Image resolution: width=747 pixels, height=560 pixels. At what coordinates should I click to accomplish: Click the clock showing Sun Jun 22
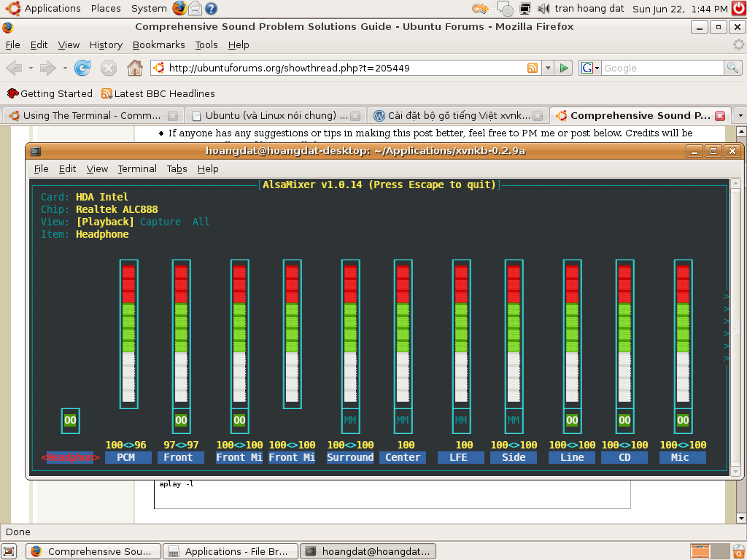point(680,9)
